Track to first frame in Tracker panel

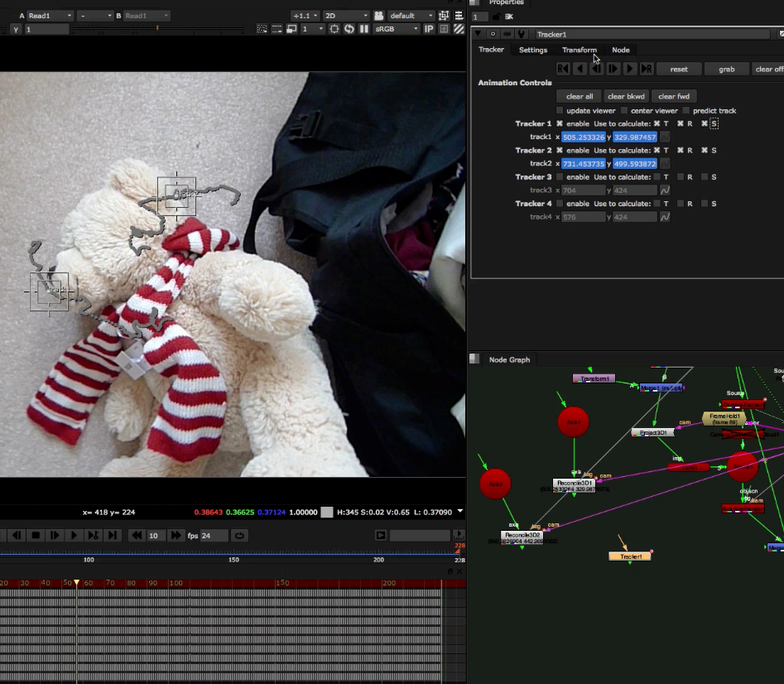pos(563,69)
